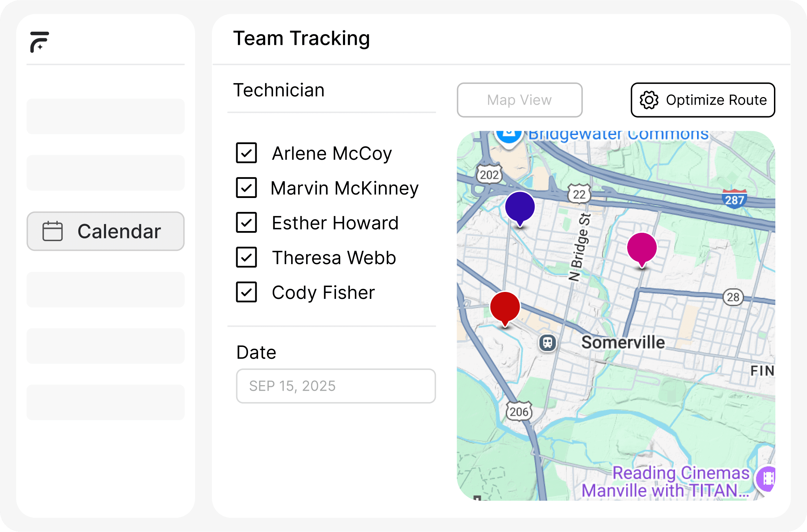Viewport: 807px width, 532px height.
Task: Click the calendar icon in sidebar
Action: (x=53, y=231)
